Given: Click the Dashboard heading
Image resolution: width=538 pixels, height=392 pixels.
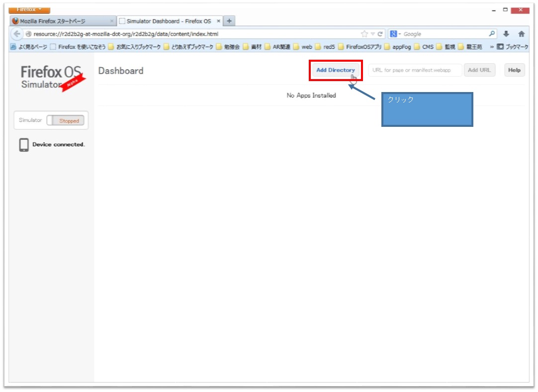Looking at the screenshot, I should (x=121, y=71).
